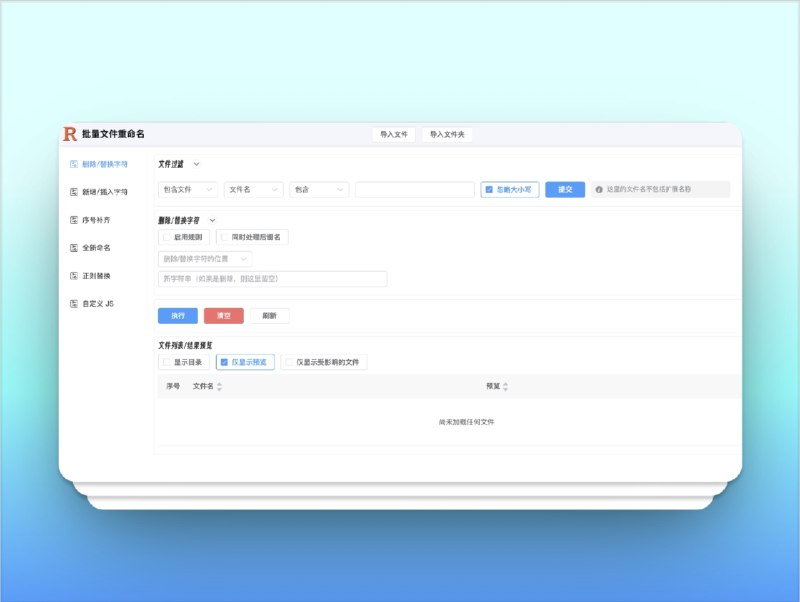Uncheck the 忽略大小写 checkbox

[x=490, y=189]
